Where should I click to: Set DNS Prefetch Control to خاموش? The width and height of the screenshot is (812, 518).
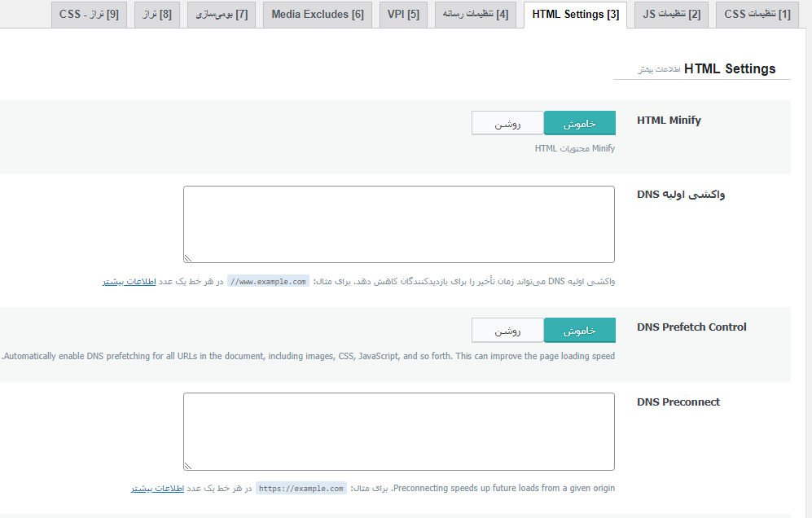pyautogui.click(x=579, y=331)
